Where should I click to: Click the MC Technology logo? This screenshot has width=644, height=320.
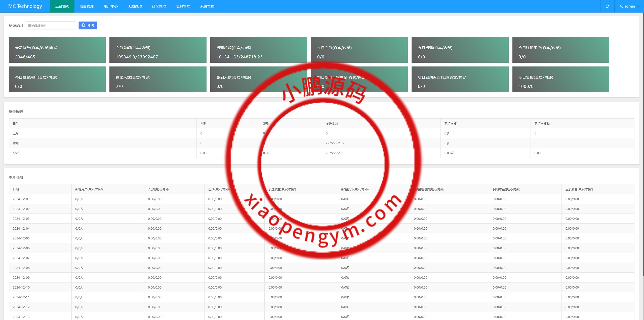coord(25,6)
